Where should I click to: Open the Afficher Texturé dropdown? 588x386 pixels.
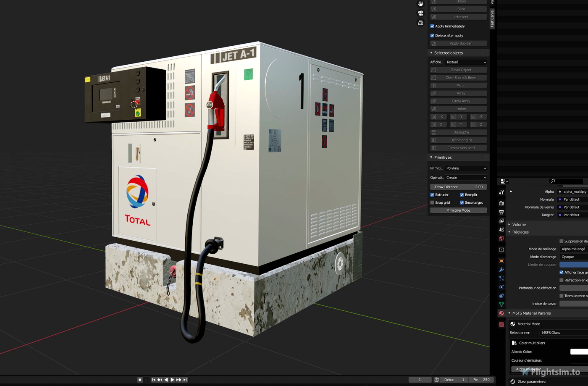pyautogui.click(x=466, y=62)
